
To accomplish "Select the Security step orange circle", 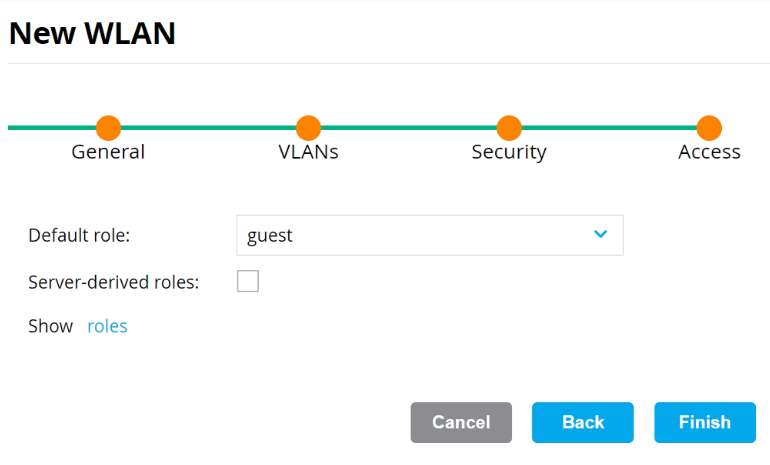I will [509, 128].
